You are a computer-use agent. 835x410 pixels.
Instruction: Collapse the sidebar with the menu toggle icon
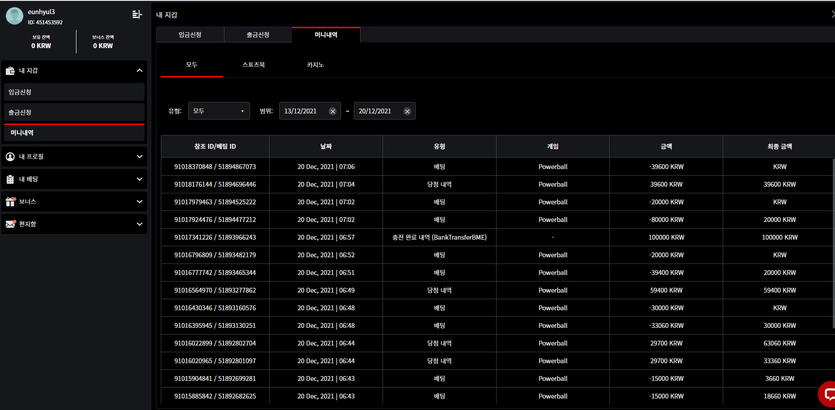tap(136, 14)
